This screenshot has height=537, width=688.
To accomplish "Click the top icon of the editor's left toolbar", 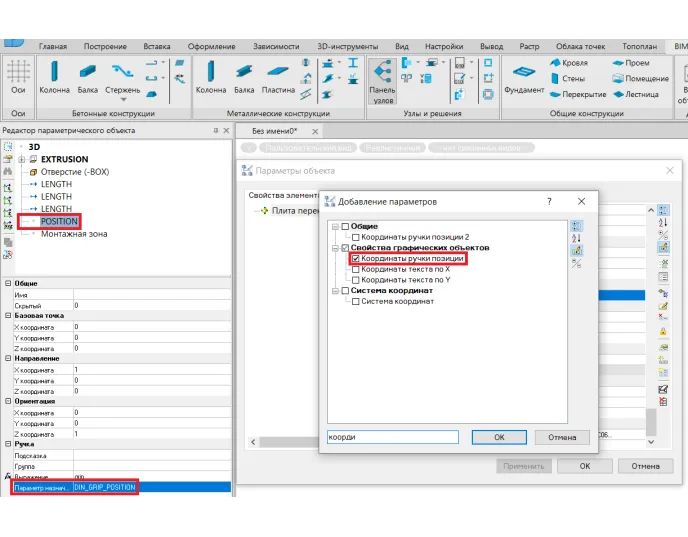I will pos(8,146).
